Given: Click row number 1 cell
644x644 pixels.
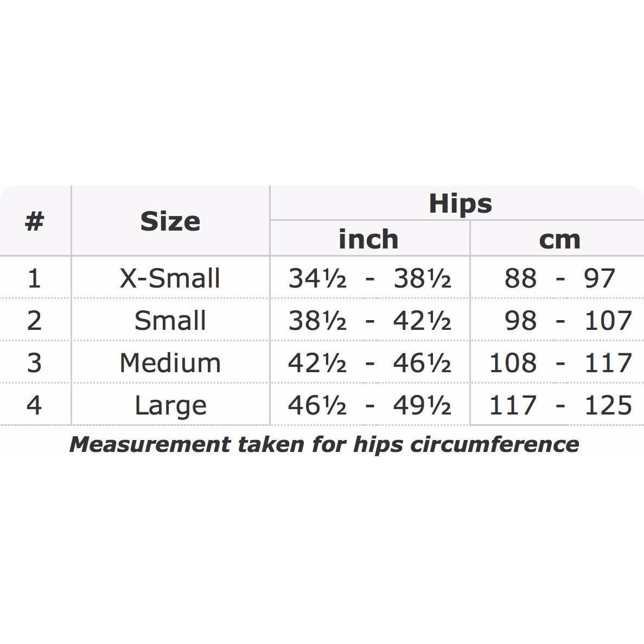Looking at the screenshot, I should 34,278.
